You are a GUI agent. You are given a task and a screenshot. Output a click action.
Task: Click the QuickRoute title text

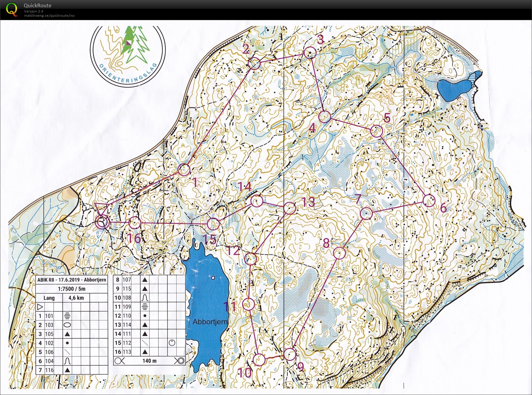tap(37, 5)
